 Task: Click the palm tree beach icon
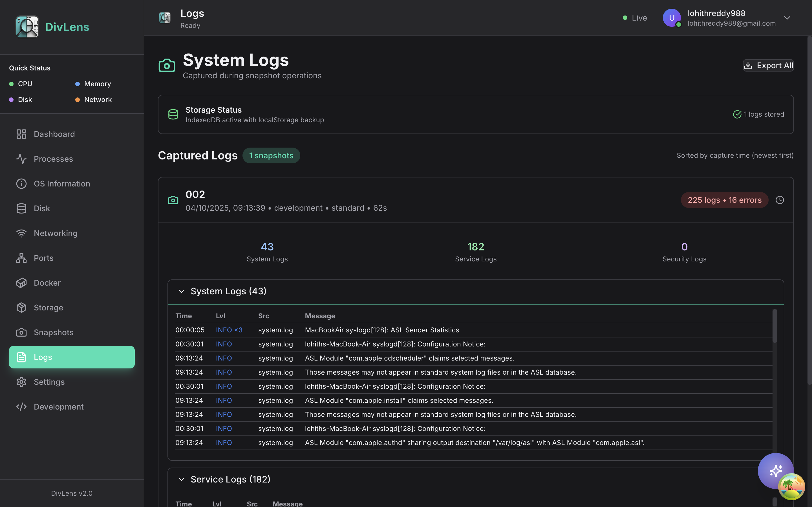coord(791,486)
